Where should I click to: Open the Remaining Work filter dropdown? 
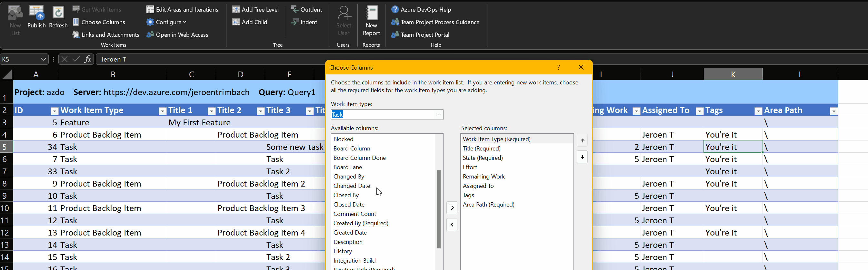tap(636, 111)
